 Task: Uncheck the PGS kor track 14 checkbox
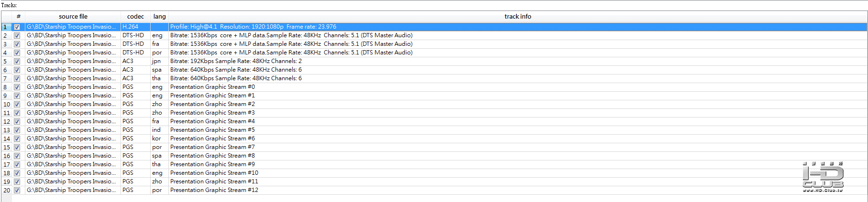(x=17, y=138)
